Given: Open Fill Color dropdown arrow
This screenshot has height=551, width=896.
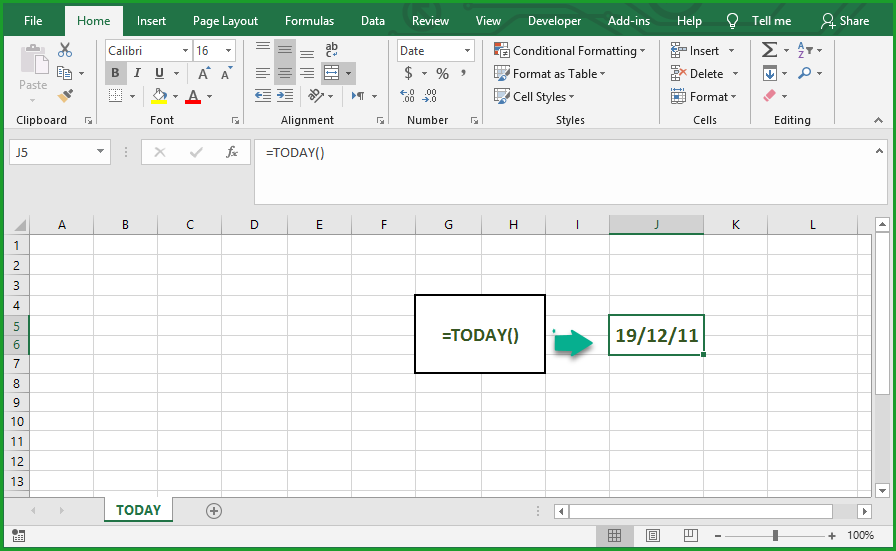Looking at the screenshot, I should click(175, 97).
